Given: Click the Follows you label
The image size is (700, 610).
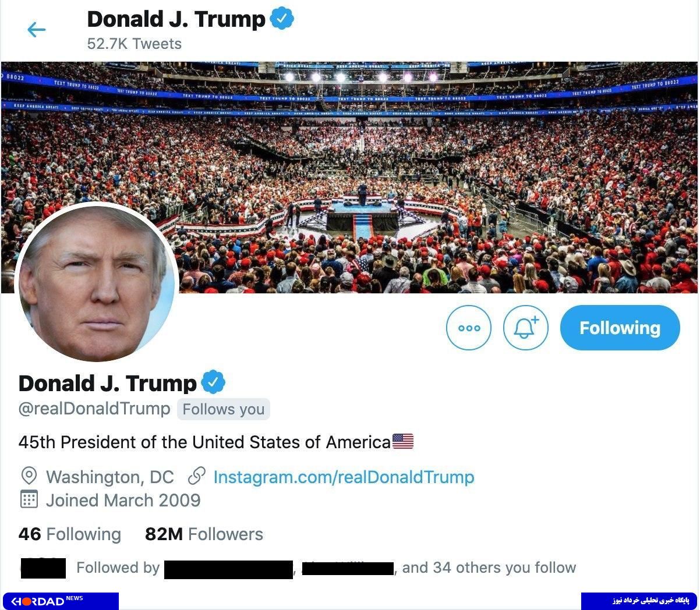Looking at the screenshot, I should [224, 409].
